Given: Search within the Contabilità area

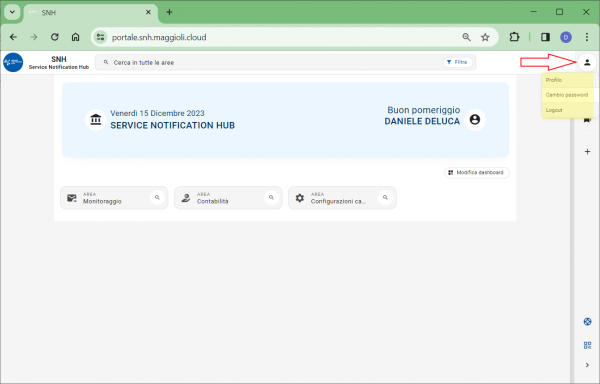Looking at the screenshot, I should [271, 198].
